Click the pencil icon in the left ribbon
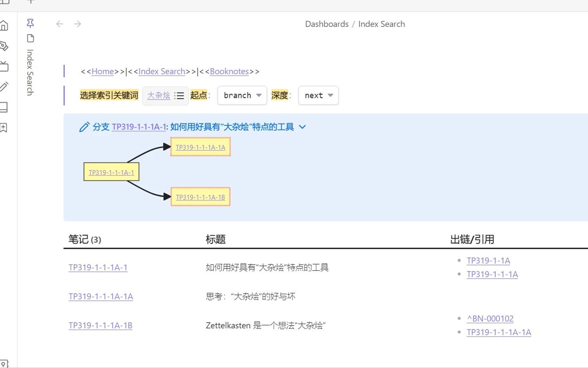 3,87
